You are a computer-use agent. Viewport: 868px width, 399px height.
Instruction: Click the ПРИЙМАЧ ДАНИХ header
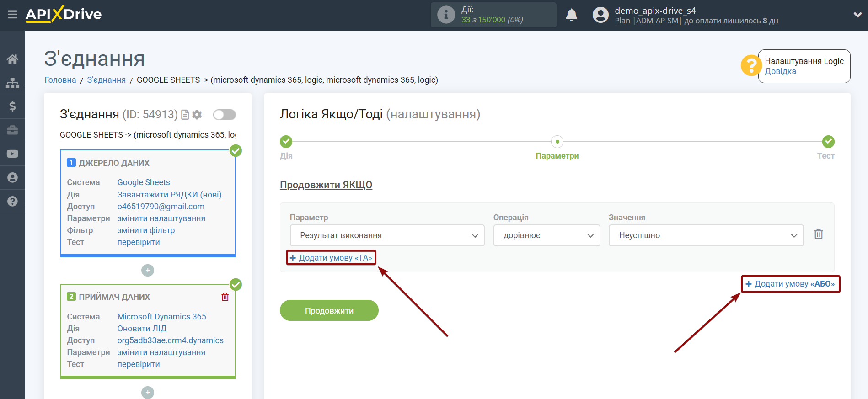click(x=114, y=297)
